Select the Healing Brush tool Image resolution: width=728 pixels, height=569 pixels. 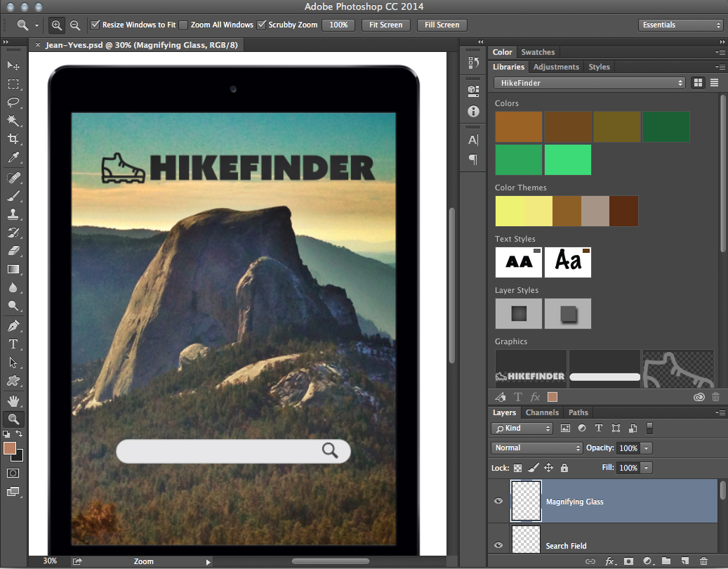click(x=13, y=178)
